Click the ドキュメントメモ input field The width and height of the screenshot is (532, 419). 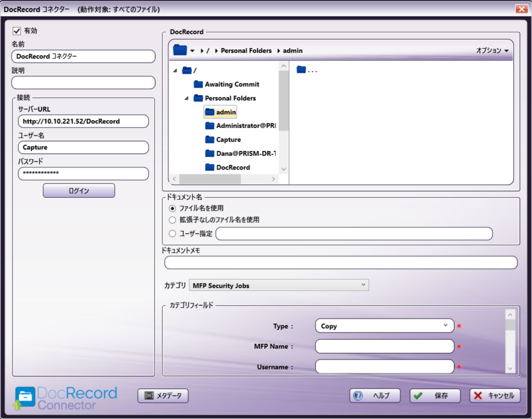[341, 263]
